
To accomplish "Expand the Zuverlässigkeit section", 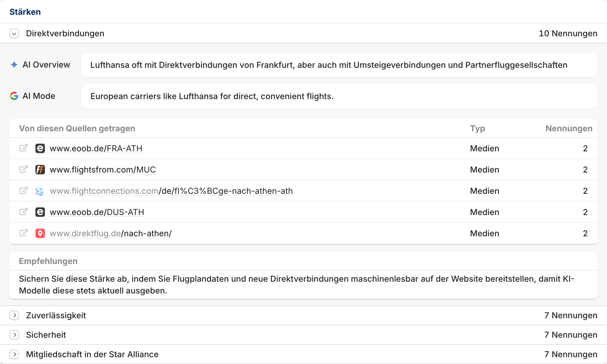I will (14, 316).
